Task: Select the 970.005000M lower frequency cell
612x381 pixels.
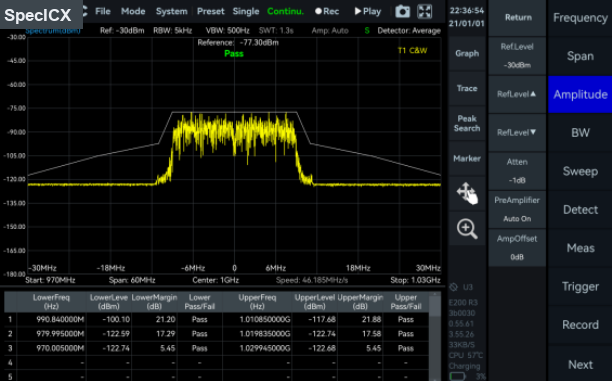Action: [51, 348]
